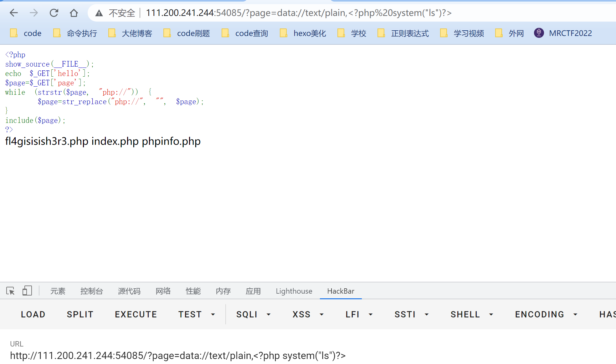The width and height of the screenshot is (616, 364).
Task: Click the address bar URL text
Action: [299, 13]
